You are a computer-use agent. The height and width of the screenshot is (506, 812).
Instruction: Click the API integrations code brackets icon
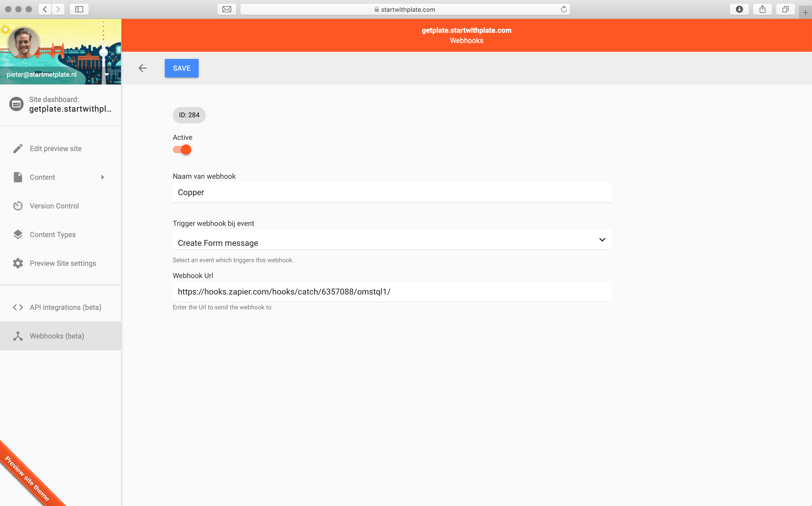18,307
